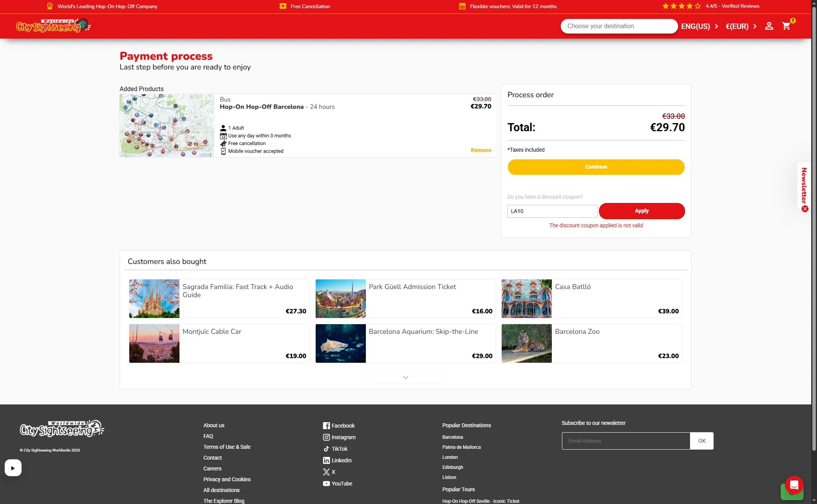Click the World's Leading award icon
Screen dimensions: 817x504
[x=50, y=6]
